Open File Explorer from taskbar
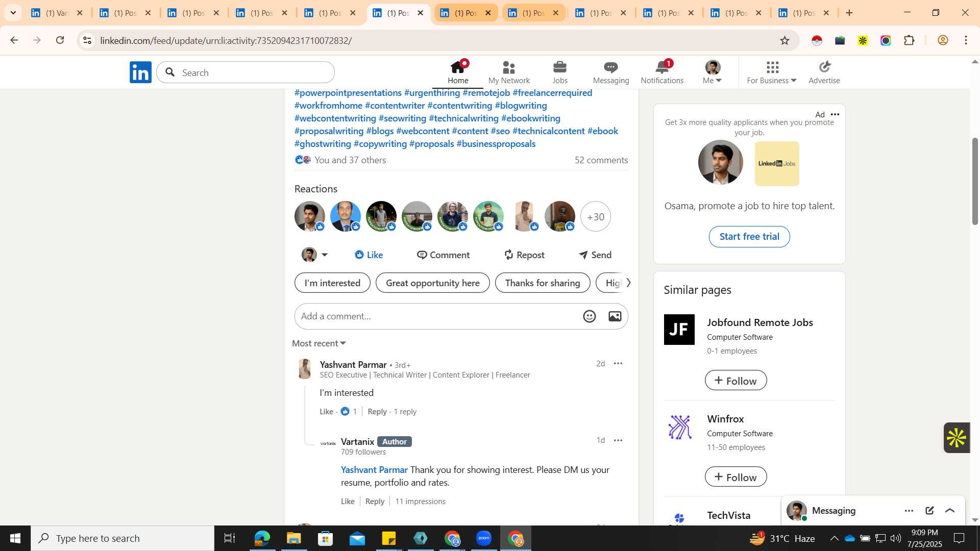 tap(293, 538)
